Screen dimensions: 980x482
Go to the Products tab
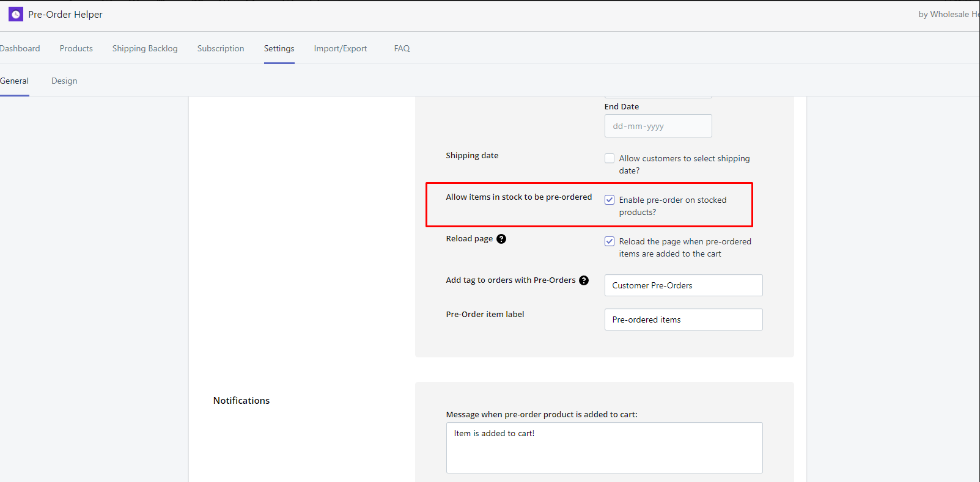pyautogui.click(x=76, y=48)
